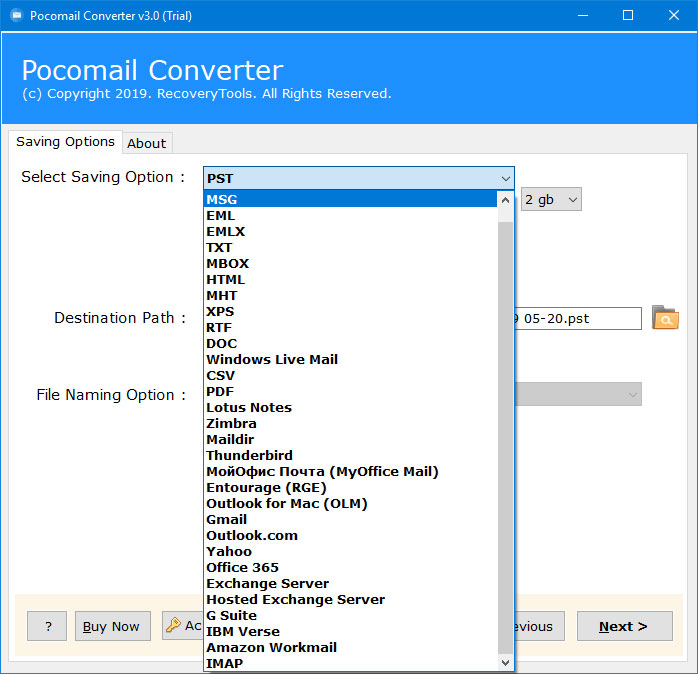The width and height of the screenshot is (698, 674).
Task: Maximize the Pocomail Converter window
Action: click(628, 16)
